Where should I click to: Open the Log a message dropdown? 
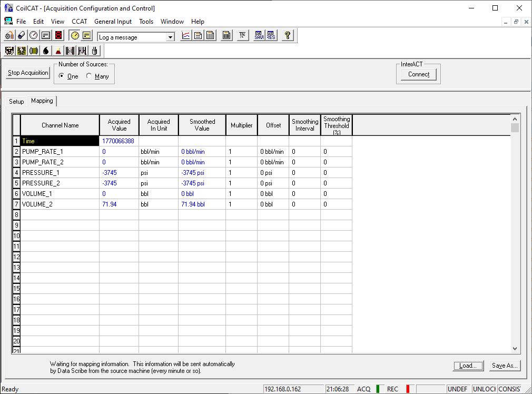(x=170, y=37)
